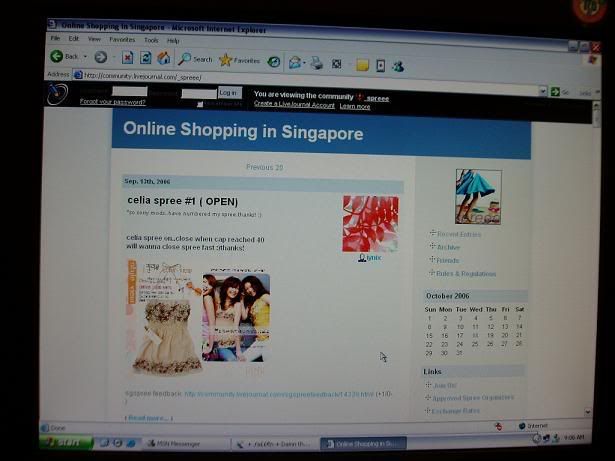This screenshot has width=615, height=461.
Task: Open the Exchange Rates link
Action: point(455,411)
